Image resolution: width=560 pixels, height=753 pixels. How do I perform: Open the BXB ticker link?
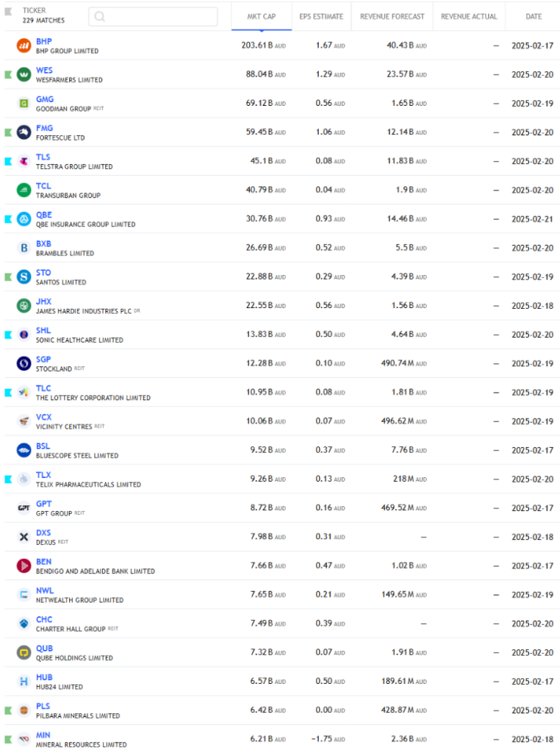(43, 243)
